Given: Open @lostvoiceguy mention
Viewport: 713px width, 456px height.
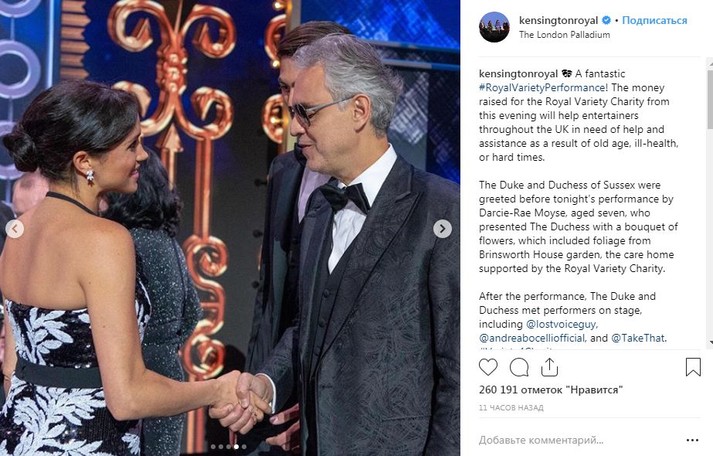Looking at the screenshot, I should (x=562, y=324).
